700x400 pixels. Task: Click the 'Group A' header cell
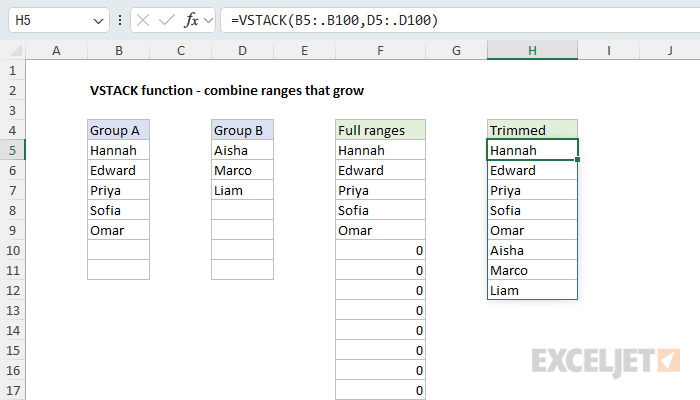tap(118, 130)
